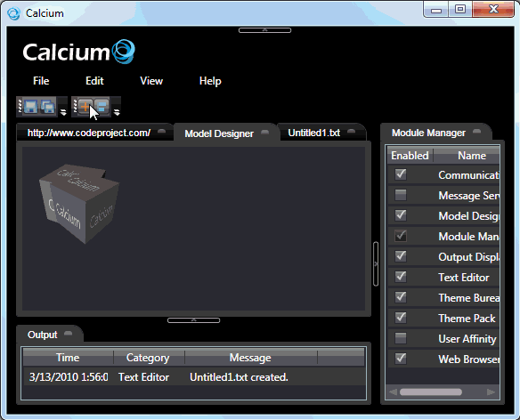Image resolution: width=520 pixels, height=420 pixels.
Task: Close the Untitled1.txt tab
Action: click(351, 132)
